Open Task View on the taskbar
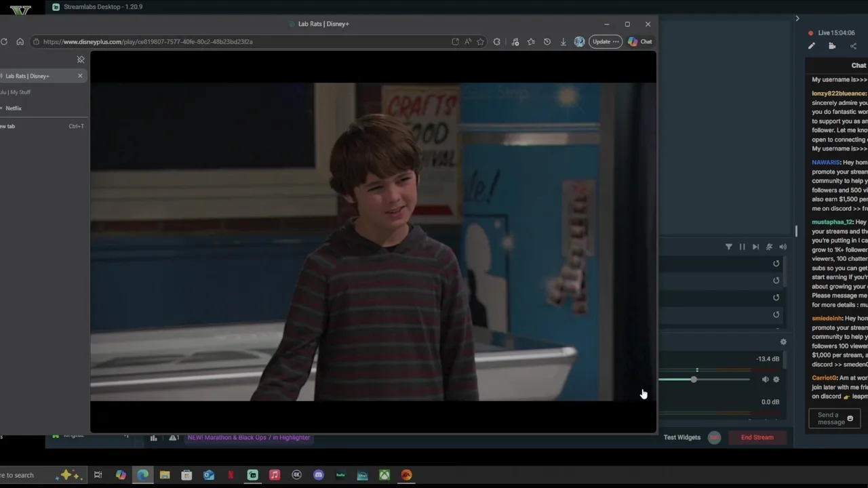The image size is (868, 488). point(98,475)
